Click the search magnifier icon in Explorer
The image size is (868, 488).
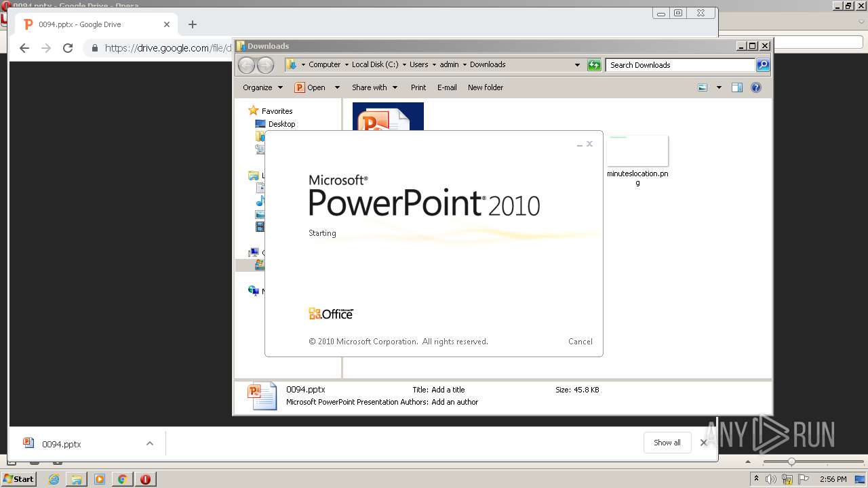763,65
